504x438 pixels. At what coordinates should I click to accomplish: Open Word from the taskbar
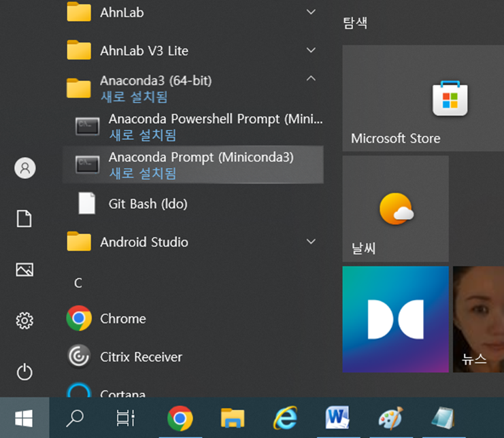click(337, 418)
